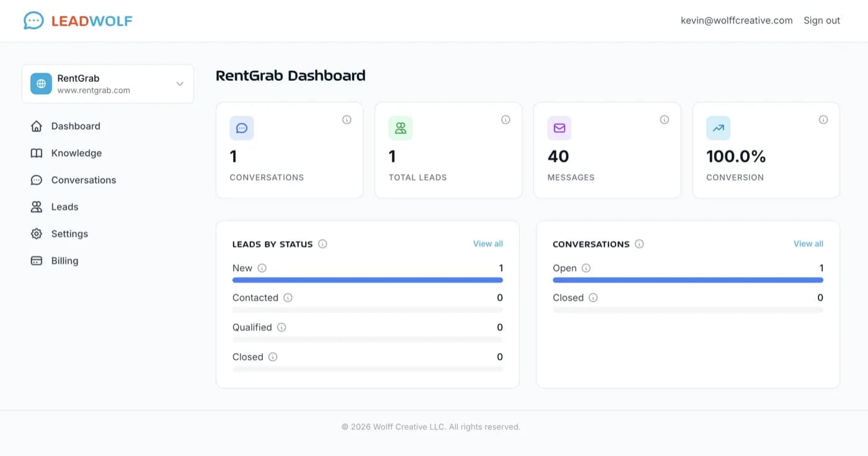The width and height of the screenshot is (868, 456).
Task: Click the CONVERSION card label
Action: click(735, 177)
